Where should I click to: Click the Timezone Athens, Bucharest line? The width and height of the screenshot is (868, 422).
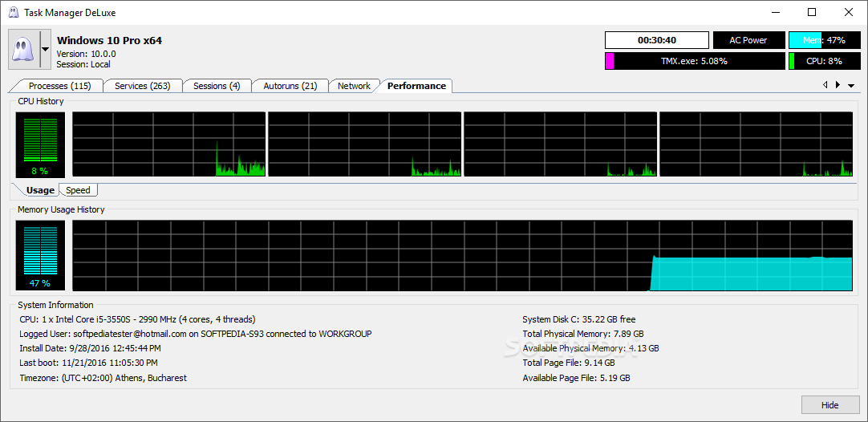(103, 378)
